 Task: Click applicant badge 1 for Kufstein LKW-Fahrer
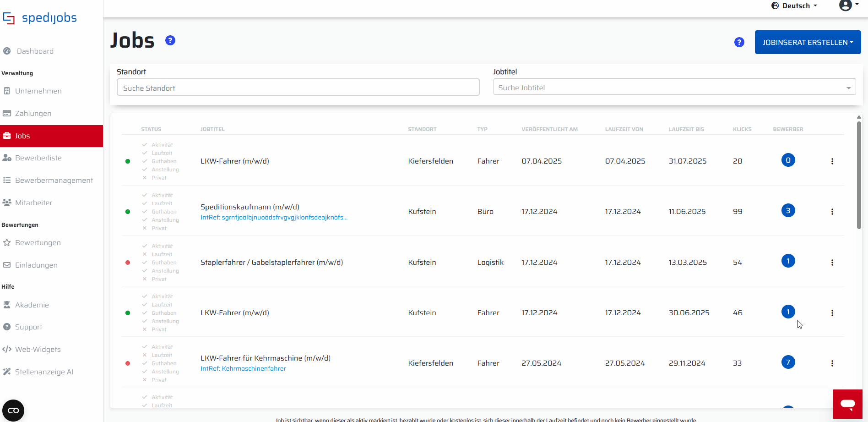click(x=788, y=312)
